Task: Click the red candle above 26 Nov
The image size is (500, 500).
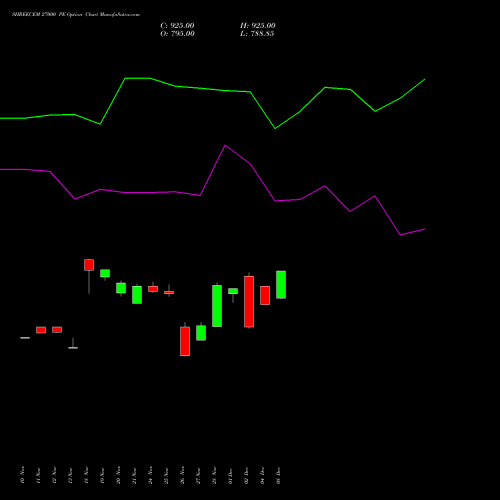Action: pos(185,341)
